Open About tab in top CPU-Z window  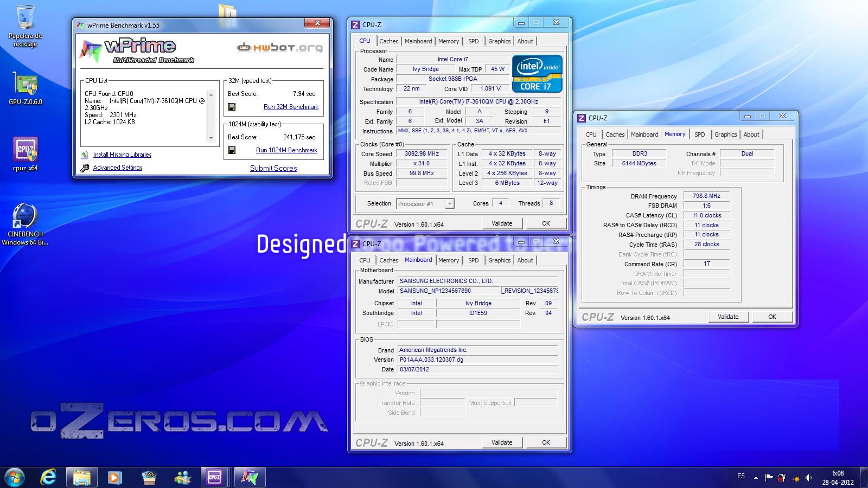(525, 41)
